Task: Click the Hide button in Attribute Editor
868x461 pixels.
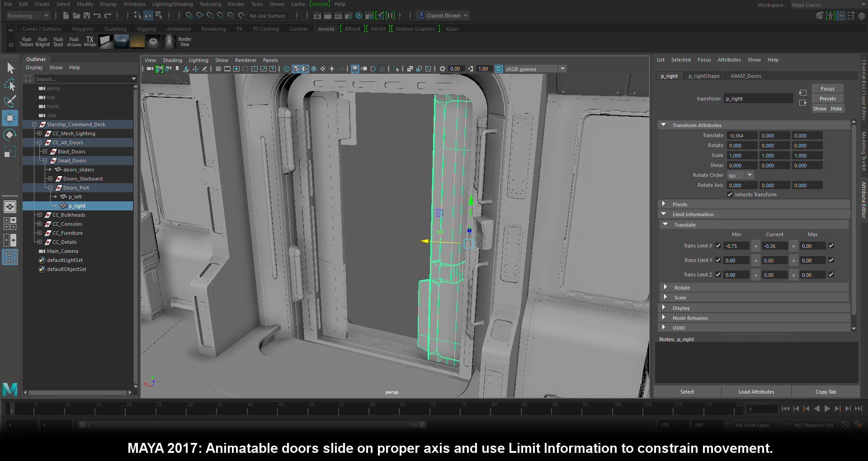Action: click(x=836, y=109)
